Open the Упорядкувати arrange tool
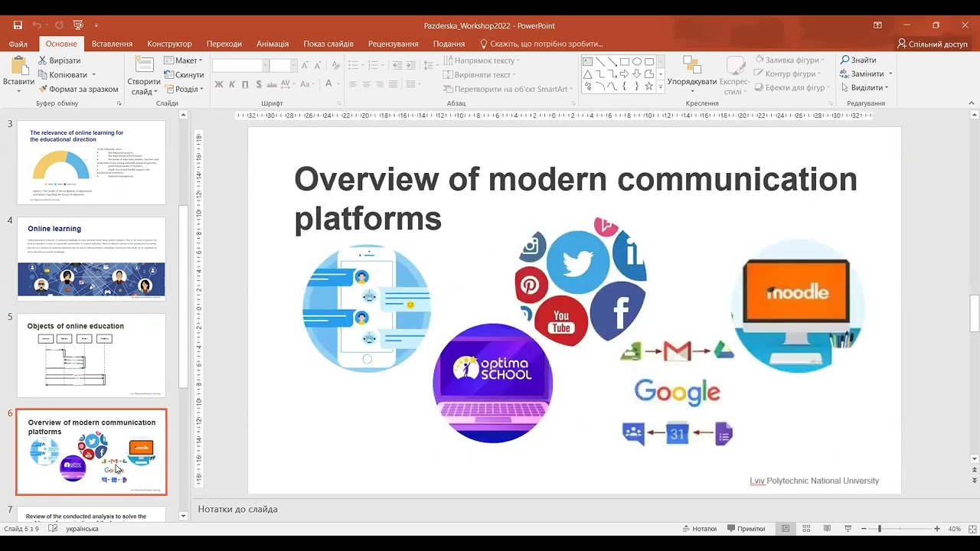 click(x=692, y=74)
